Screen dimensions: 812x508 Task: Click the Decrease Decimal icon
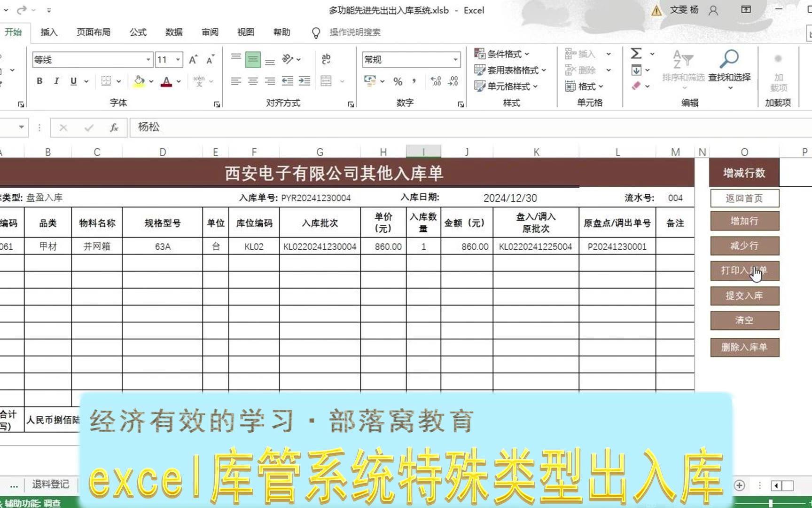tap(453, 81)
